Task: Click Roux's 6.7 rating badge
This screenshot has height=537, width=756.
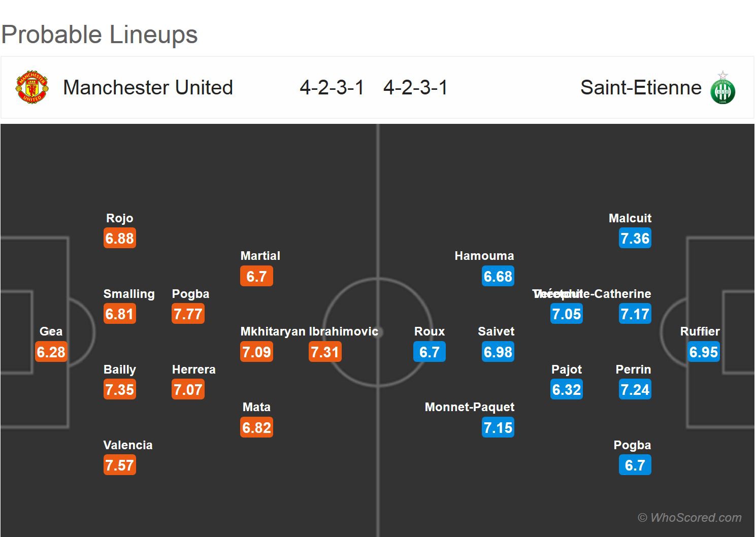Action: [429, 352]
